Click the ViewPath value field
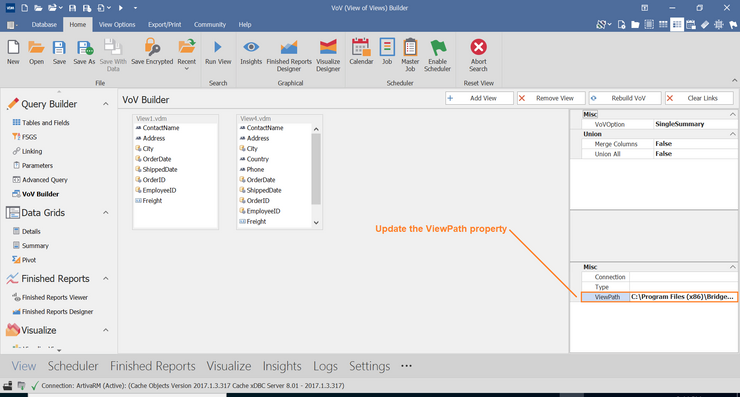Screen dimensions: 740x397 coord(683,297)
